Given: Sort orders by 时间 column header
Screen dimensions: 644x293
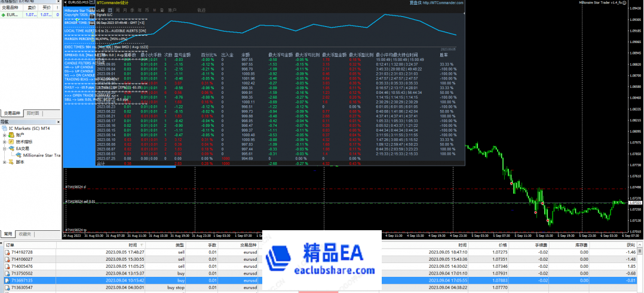Looking at the screenshot, I should tap(132, 245).
